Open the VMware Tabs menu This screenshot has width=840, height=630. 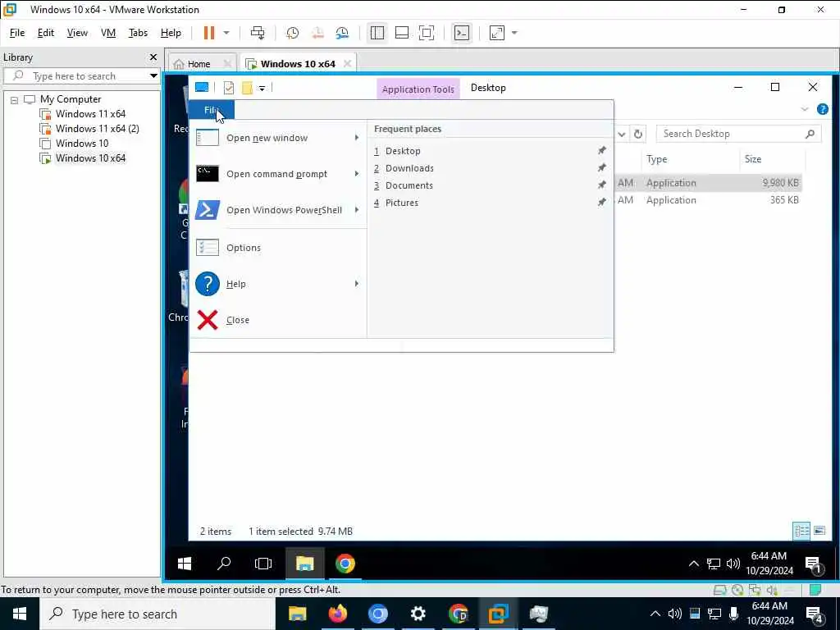(x=138, y=33)
